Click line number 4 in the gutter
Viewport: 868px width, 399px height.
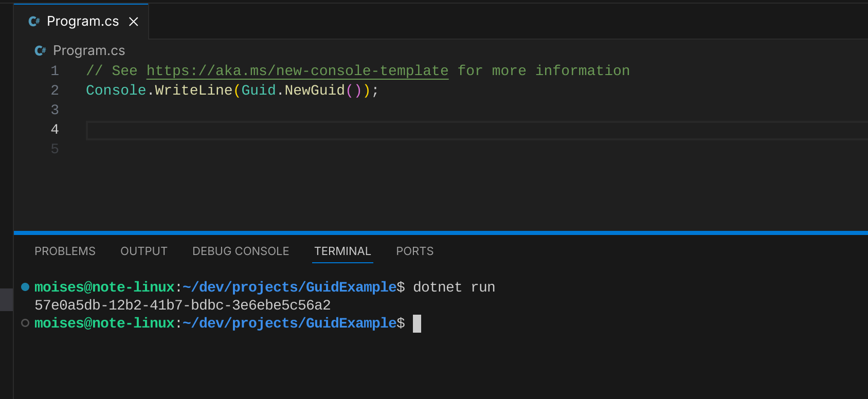(55, 129)
